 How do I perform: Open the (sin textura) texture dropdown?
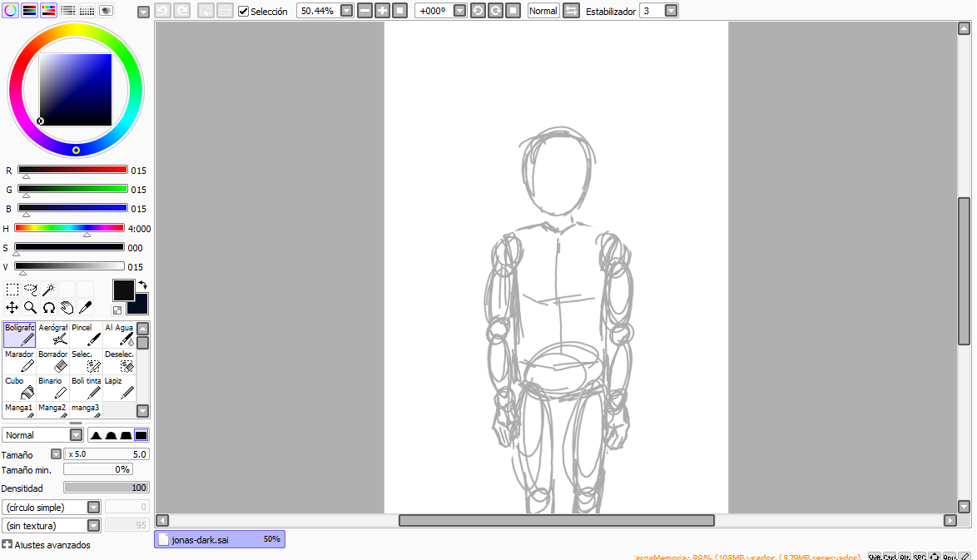click(93, 525)
